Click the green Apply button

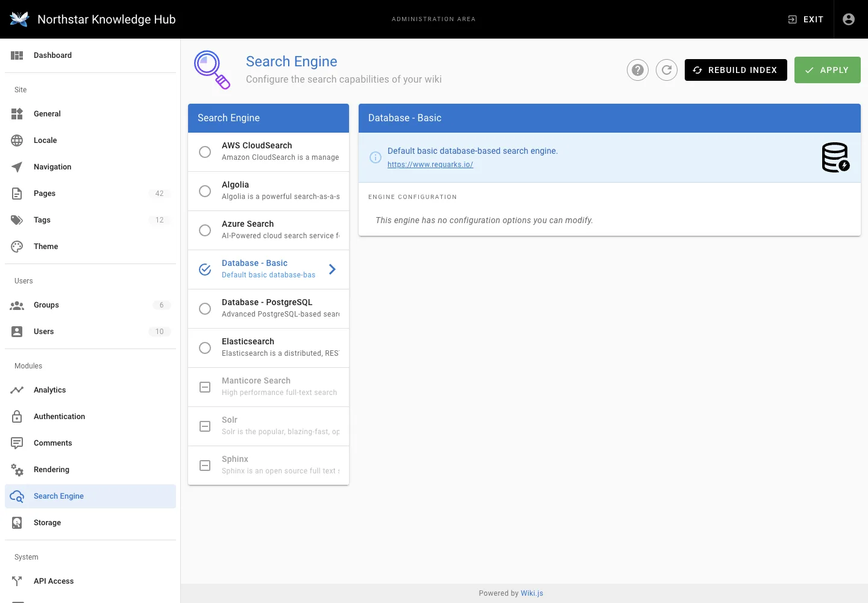pyautogui.click(x=827, y=70)
